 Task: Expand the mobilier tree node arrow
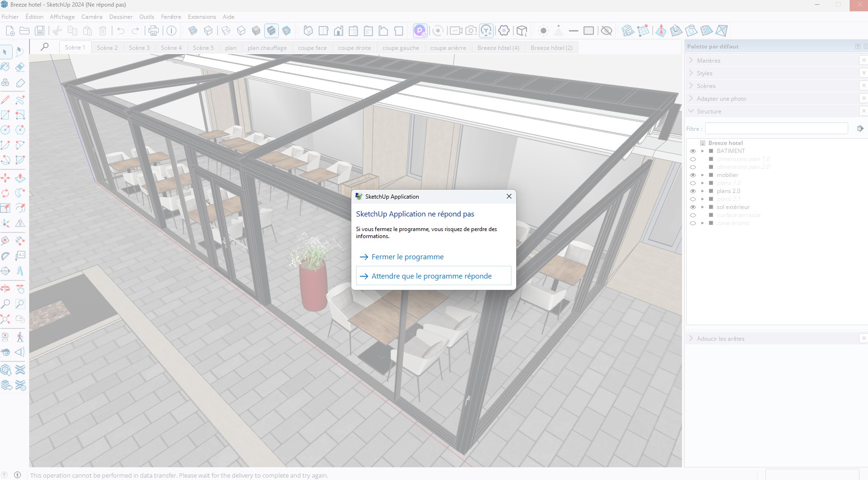tap(703, 175)
